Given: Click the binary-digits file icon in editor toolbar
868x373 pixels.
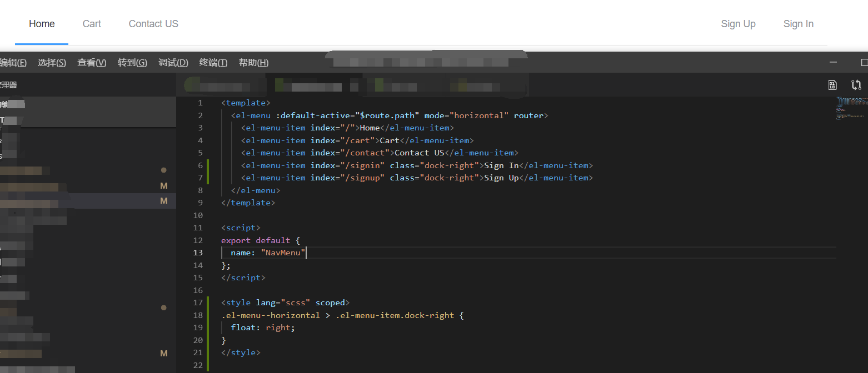Looking at the screenshot, I should point(832,85).
